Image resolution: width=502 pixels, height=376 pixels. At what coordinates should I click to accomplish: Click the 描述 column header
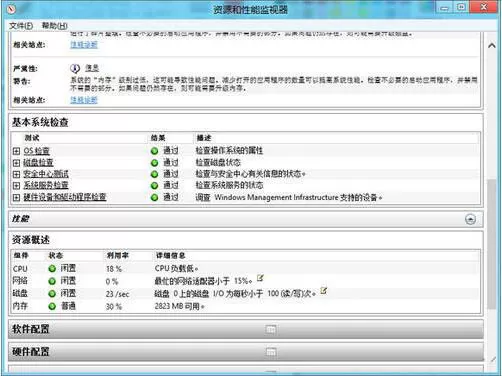[204, 138]
